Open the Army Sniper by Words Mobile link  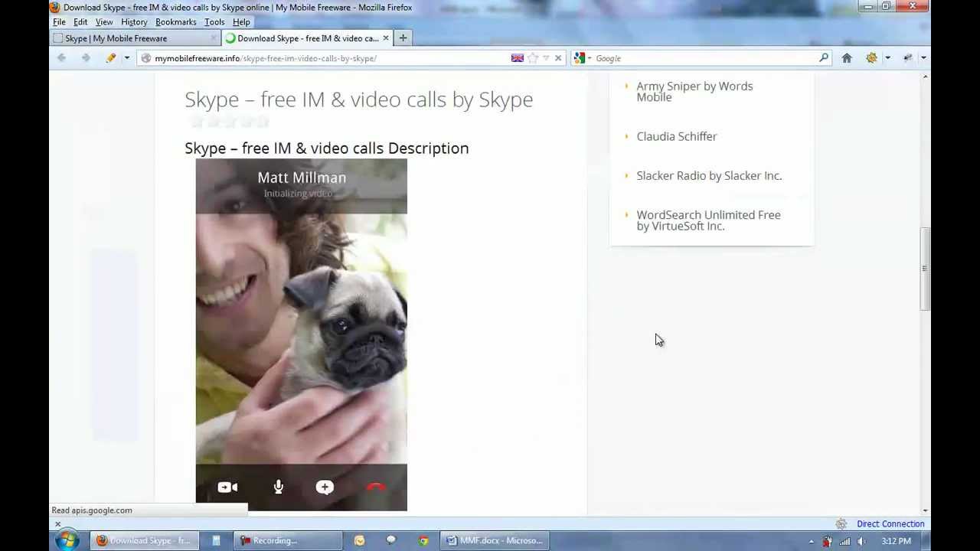[x=694, y=92]
